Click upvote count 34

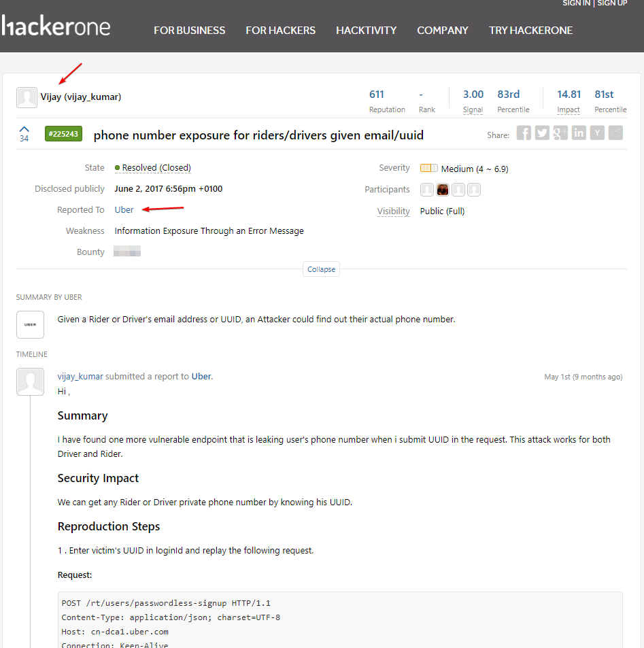tap(24, 139)
